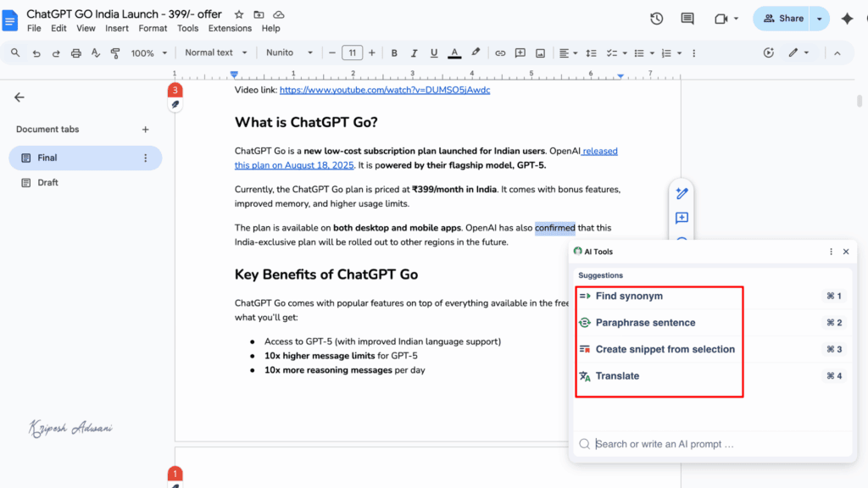868x488 pixels.
Task: Click the Spelling check icon
Action: click(95, 53)
